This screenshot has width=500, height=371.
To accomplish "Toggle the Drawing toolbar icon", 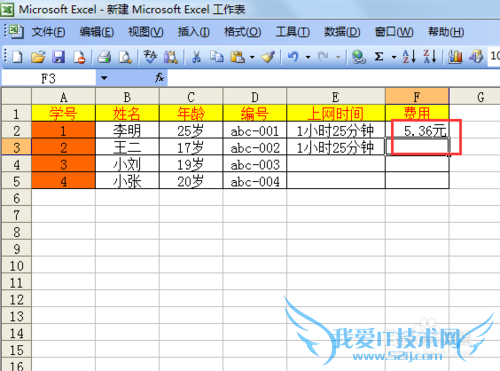I will [x=476, y=57].
